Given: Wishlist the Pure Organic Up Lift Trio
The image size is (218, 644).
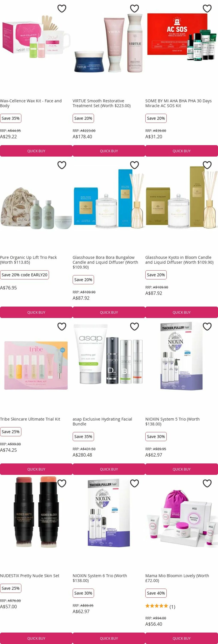Looking at the screenshot, I should point(62,165).
